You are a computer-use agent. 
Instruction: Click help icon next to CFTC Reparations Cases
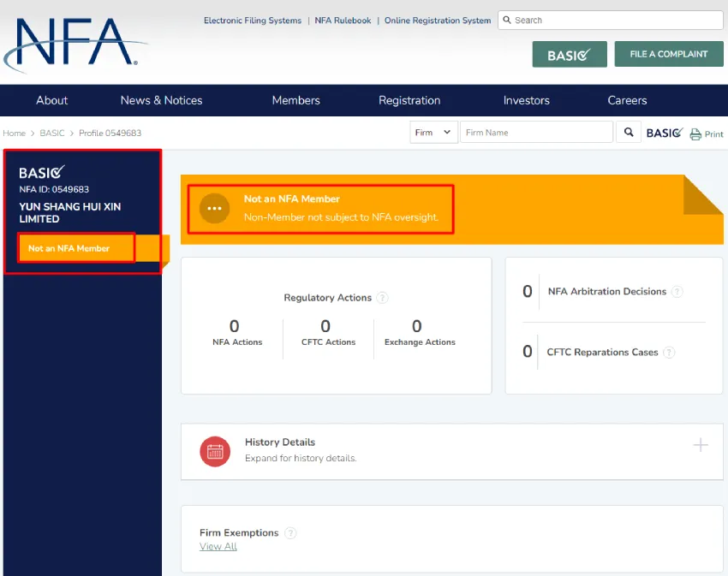point(669,353)
